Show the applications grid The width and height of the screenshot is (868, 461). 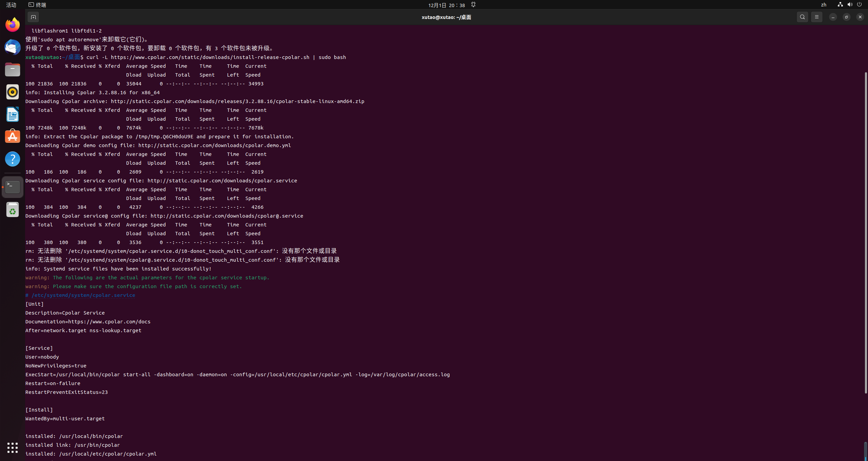pos(13,447)
